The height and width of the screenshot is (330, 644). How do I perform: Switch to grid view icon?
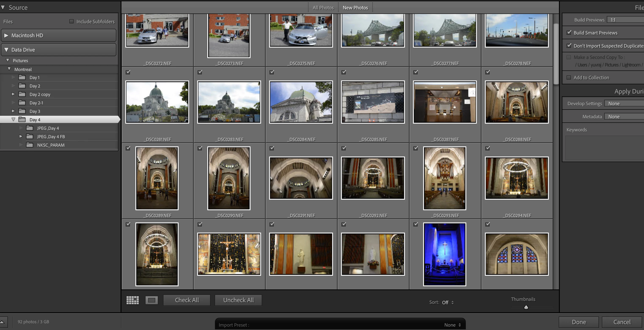pyautogui.click(x=132, y=300)
